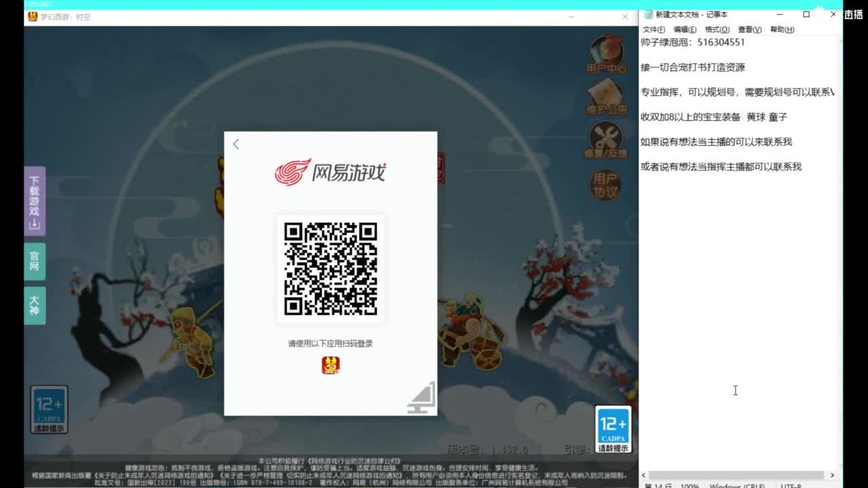Screen dimensions: 868x488
Task: Open 修复/反馈 repair feedback icon
Action: pyautogui.click(x=606, y=140)
